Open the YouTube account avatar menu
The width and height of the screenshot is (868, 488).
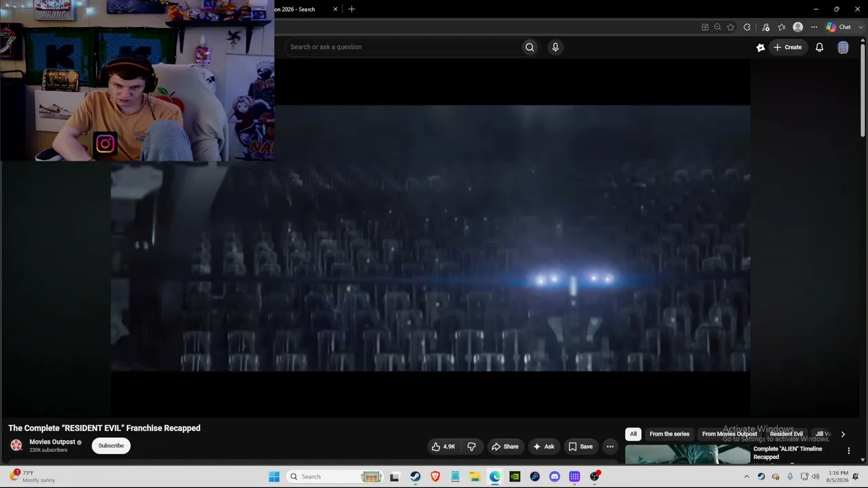pyautogui.click(x=843, y=47)
